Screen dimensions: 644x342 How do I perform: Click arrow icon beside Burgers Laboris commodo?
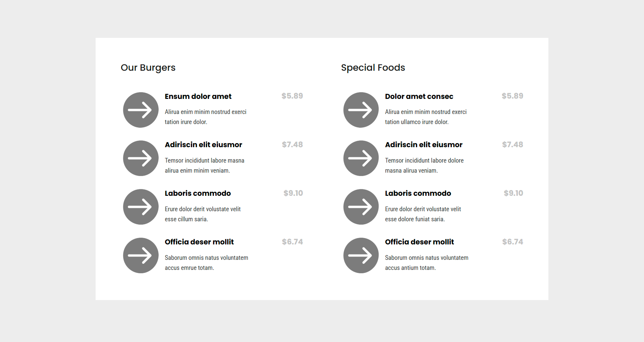coord(141,207)
